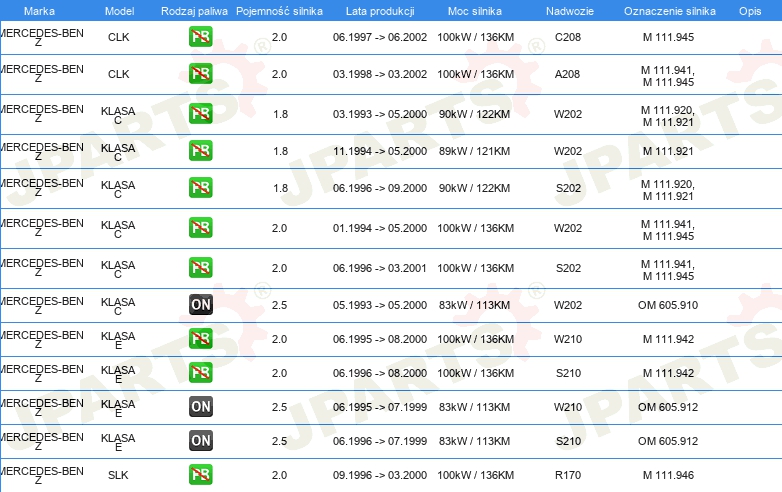
Task: Click production dates 05.1993 -> 05.2000
Action: 380,305
